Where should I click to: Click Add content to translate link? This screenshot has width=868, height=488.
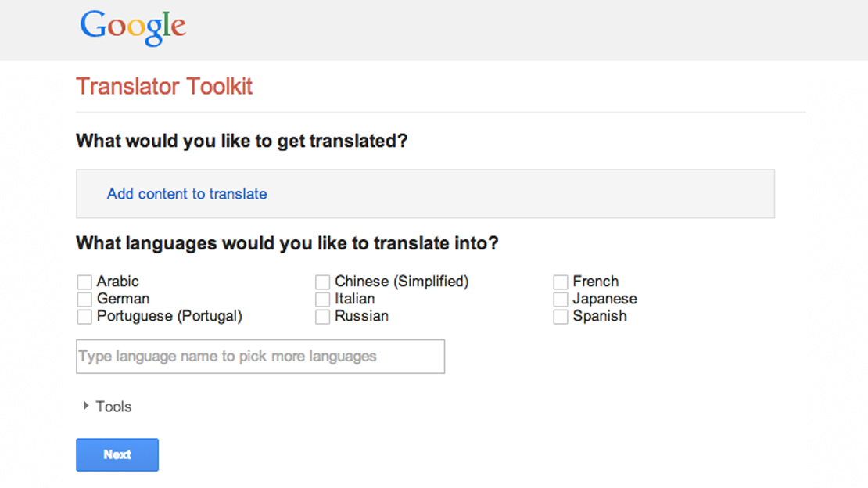(x=187, y=194)
